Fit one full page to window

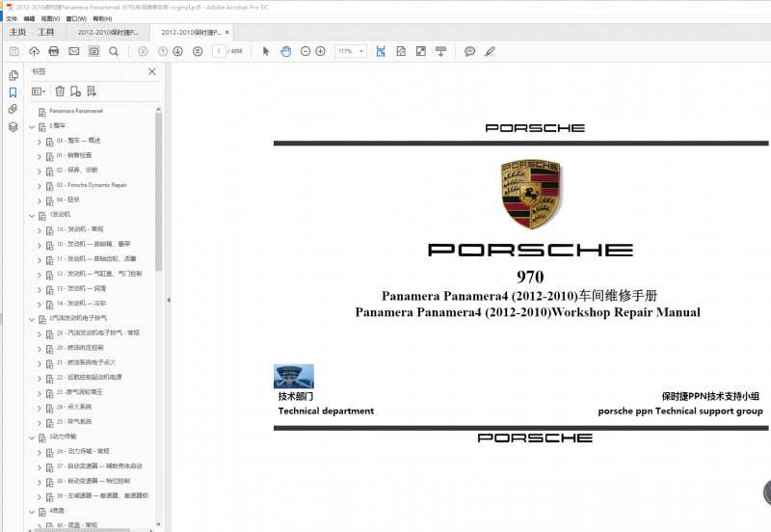click(x=401, y=51)
